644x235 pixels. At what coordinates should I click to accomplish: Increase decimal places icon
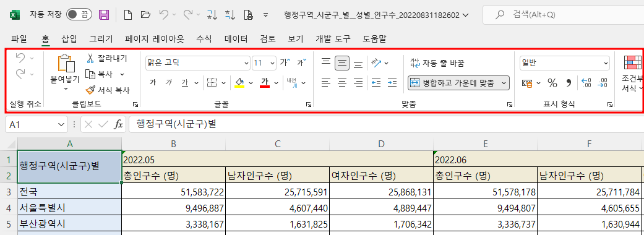pyautogui.click(x=586, y=83)
